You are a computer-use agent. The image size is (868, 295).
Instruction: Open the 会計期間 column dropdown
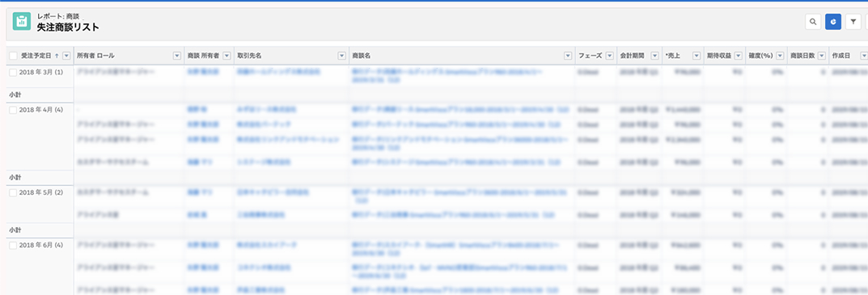tap(654, 56)
